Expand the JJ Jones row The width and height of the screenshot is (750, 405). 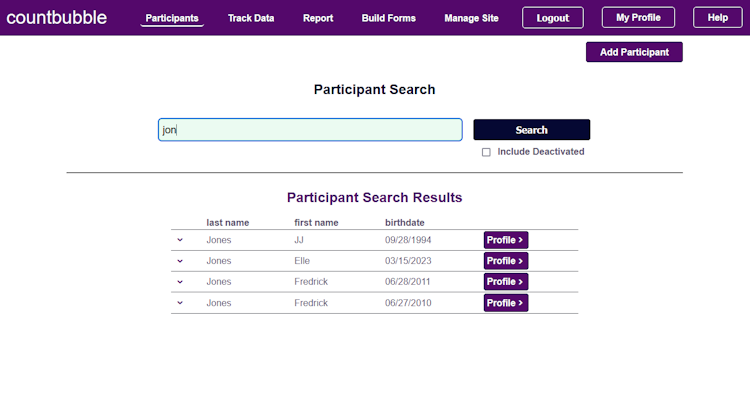click(x=180, y=240)
